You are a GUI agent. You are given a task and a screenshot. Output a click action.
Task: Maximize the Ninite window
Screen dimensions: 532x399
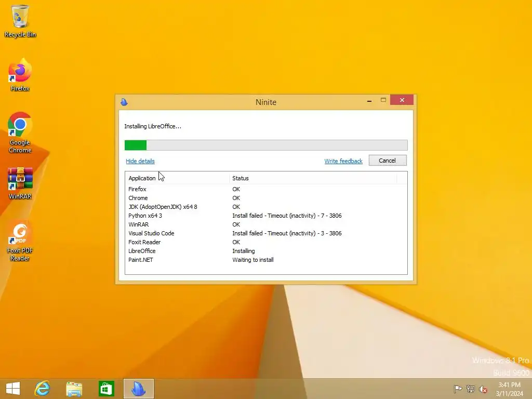coord(383,100)
